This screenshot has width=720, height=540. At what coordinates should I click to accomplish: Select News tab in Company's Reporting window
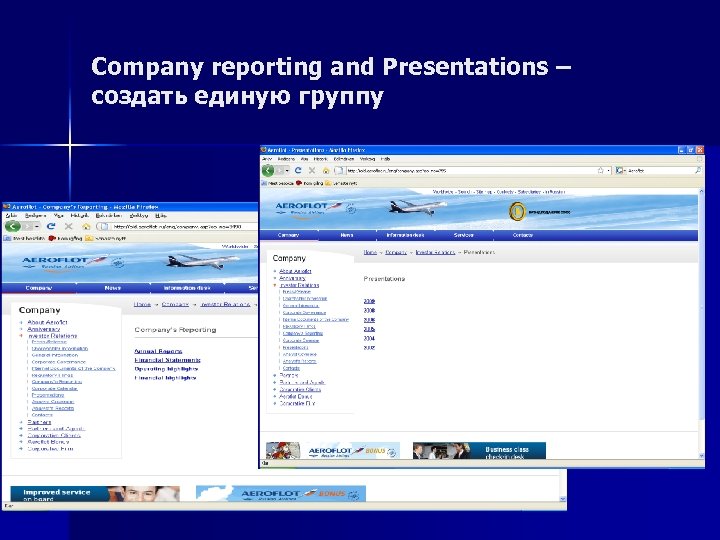112,288
